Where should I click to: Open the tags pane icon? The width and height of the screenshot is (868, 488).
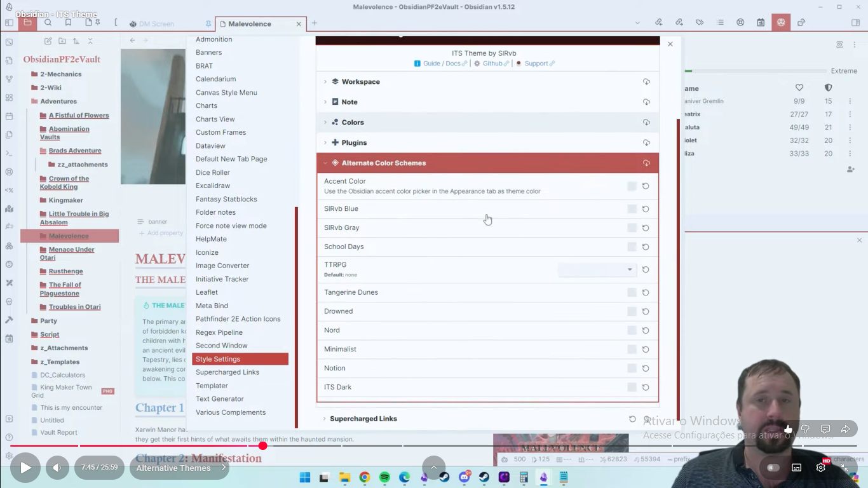700,23
